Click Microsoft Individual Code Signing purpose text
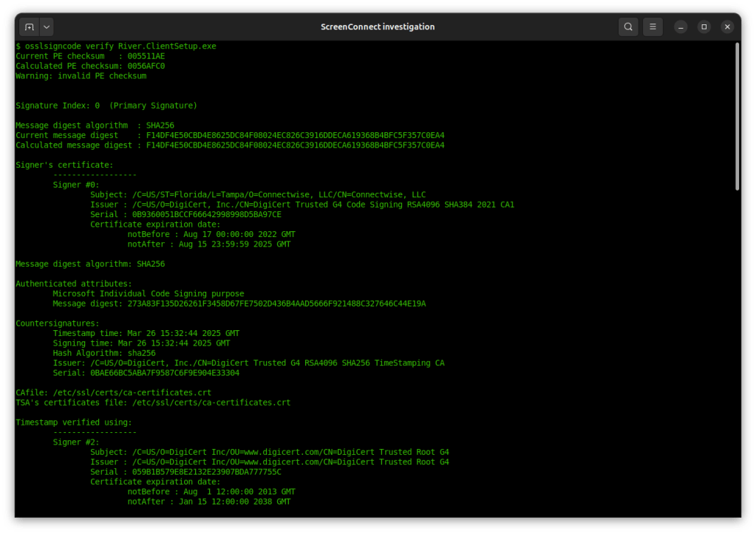The width and height of the screenshot is (756, 534). 148,293
